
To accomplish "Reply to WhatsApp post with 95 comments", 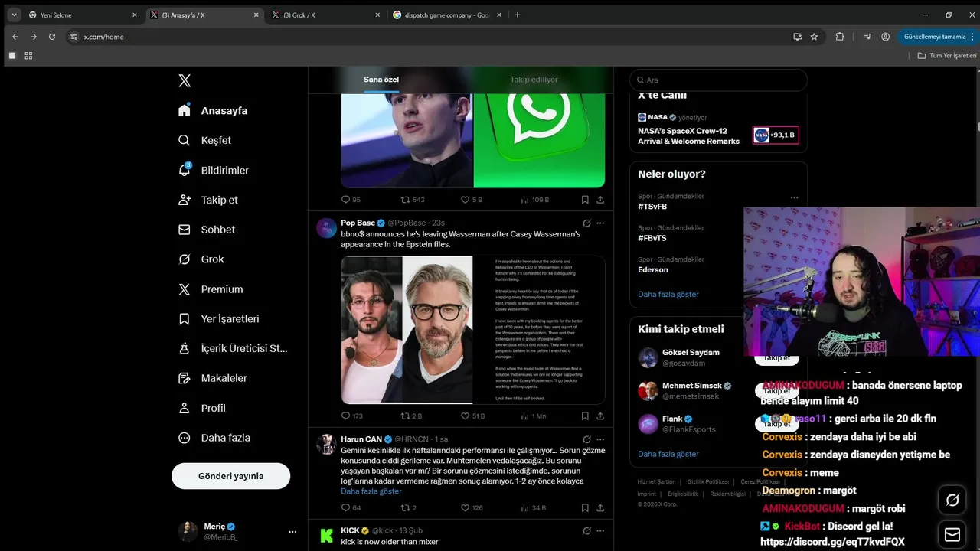I will (x=351, y=200).
